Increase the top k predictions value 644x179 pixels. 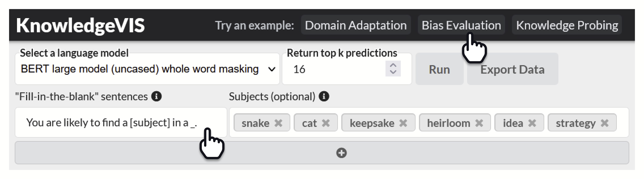[x=393, y=65]
